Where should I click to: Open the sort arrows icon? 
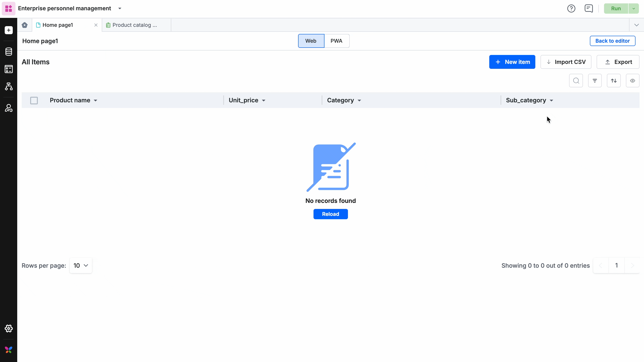(614, 81)
